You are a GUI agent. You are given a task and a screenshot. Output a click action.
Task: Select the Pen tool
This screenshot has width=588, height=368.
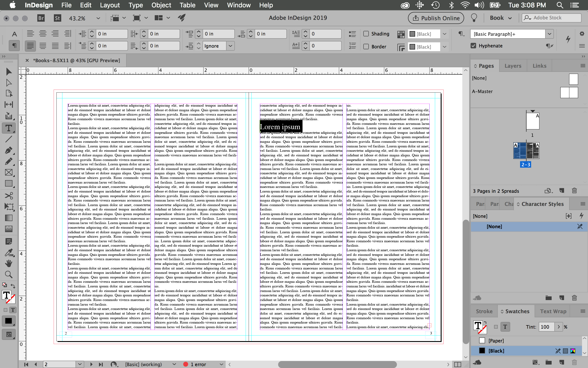click(9, 150)
